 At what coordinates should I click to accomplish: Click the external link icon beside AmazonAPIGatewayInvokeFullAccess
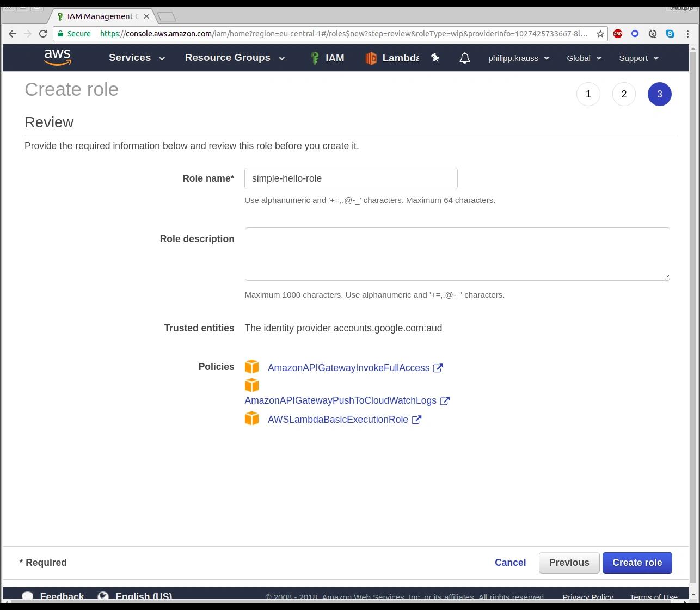(x=438, y=368)
